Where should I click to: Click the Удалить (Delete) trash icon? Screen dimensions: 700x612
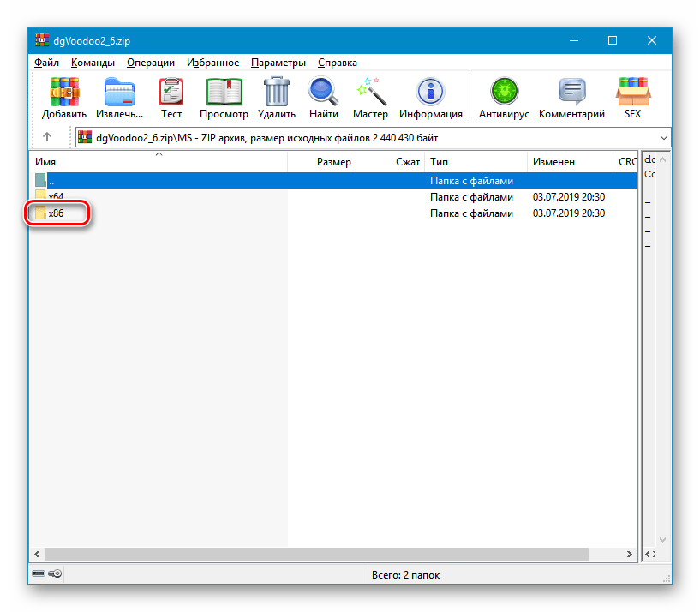click(276, 98)
